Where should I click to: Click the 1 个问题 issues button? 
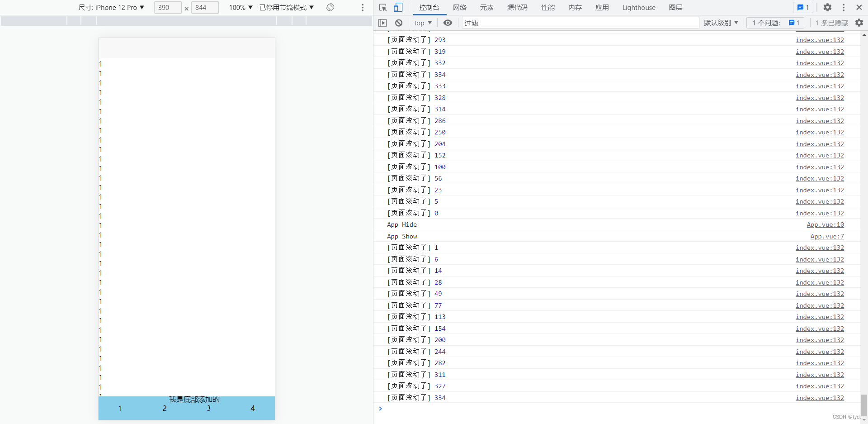click(775, 23)
